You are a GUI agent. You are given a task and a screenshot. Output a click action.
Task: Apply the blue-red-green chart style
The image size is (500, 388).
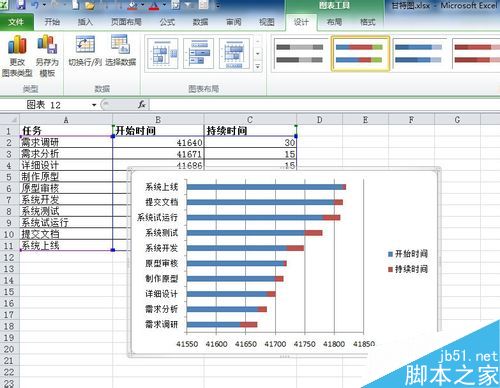360,54
